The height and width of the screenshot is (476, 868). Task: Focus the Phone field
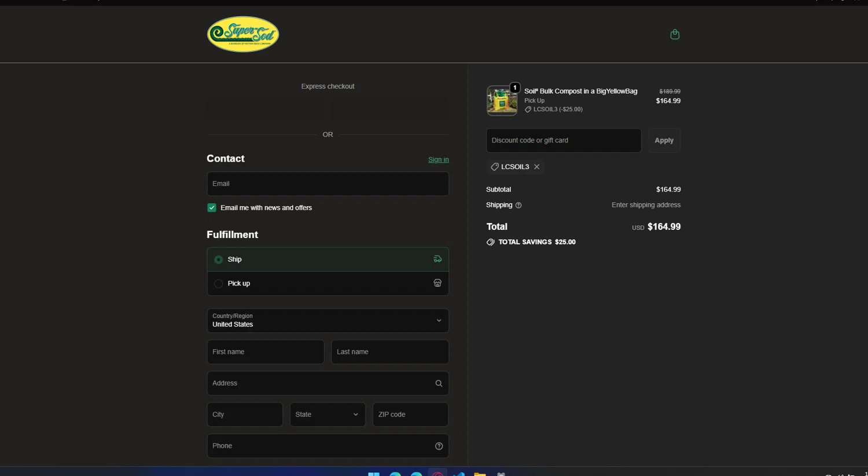click(x=328, y=446)
